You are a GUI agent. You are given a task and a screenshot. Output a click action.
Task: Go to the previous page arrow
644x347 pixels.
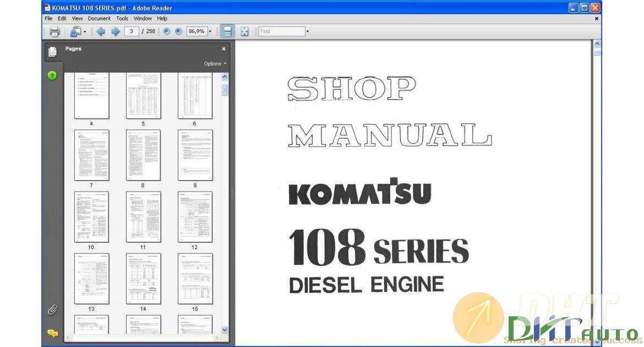101,31
